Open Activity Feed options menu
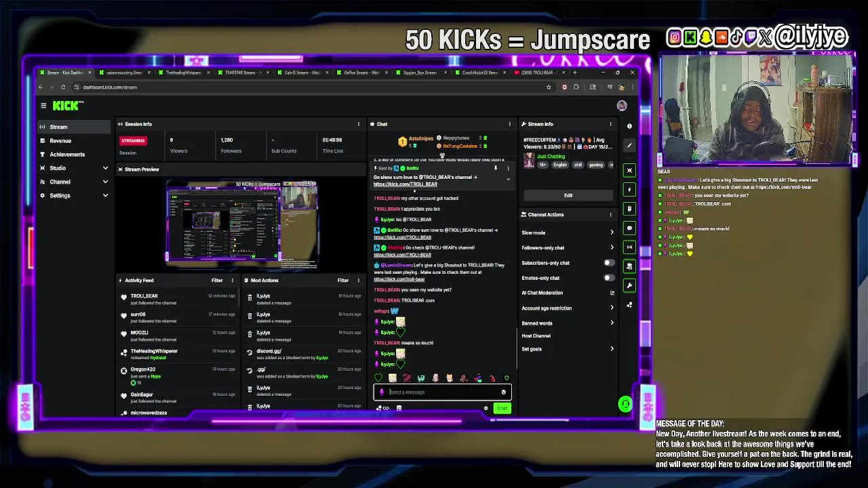 tap(233, 280)
